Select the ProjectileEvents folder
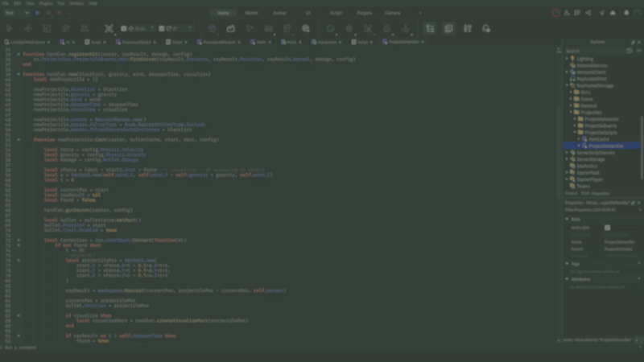 pos(601,125)
